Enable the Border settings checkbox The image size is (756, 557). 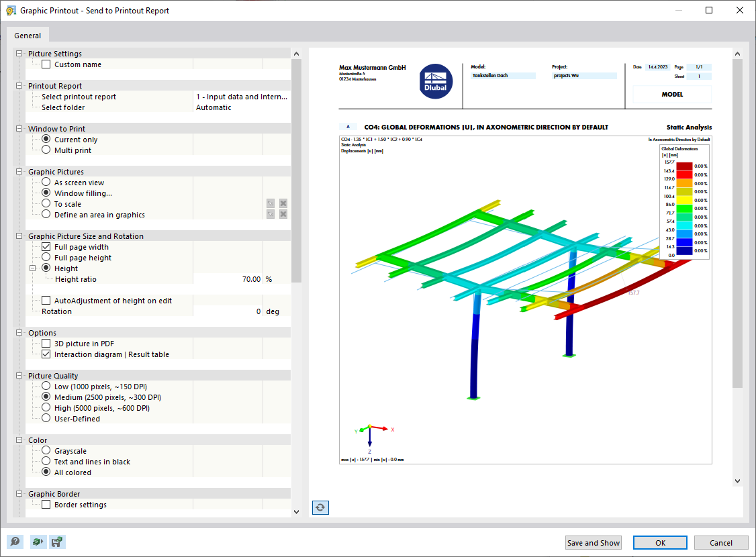point(46,505)
